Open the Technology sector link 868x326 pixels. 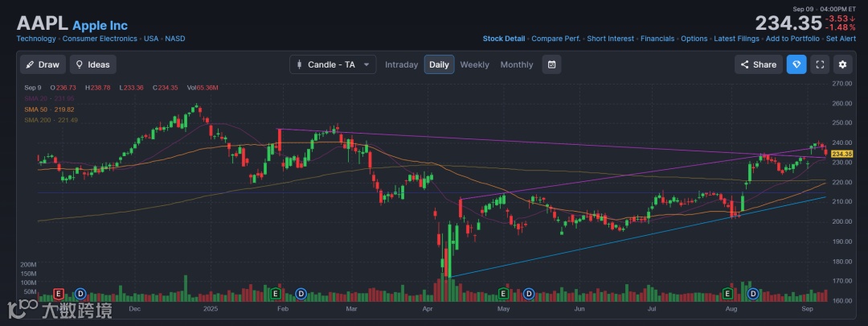(36, 39)
